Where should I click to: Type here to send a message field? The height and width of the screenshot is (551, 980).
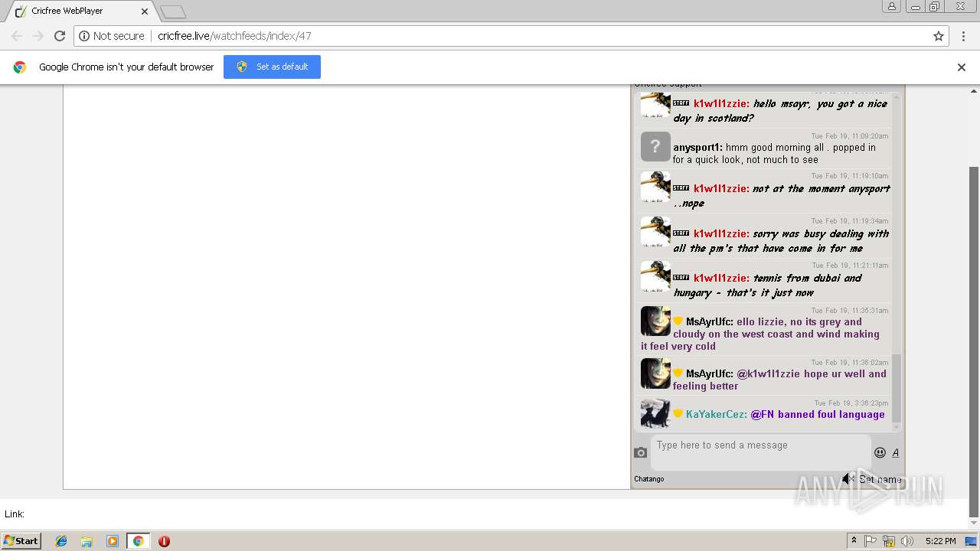click(x=760, y=452)
